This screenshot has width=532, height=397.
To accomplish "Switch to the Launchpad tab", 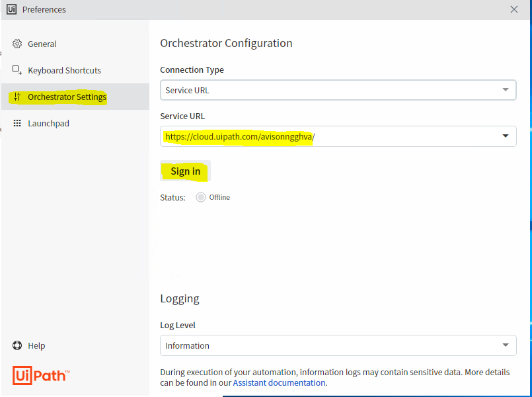I will click(x=75, y=123).
